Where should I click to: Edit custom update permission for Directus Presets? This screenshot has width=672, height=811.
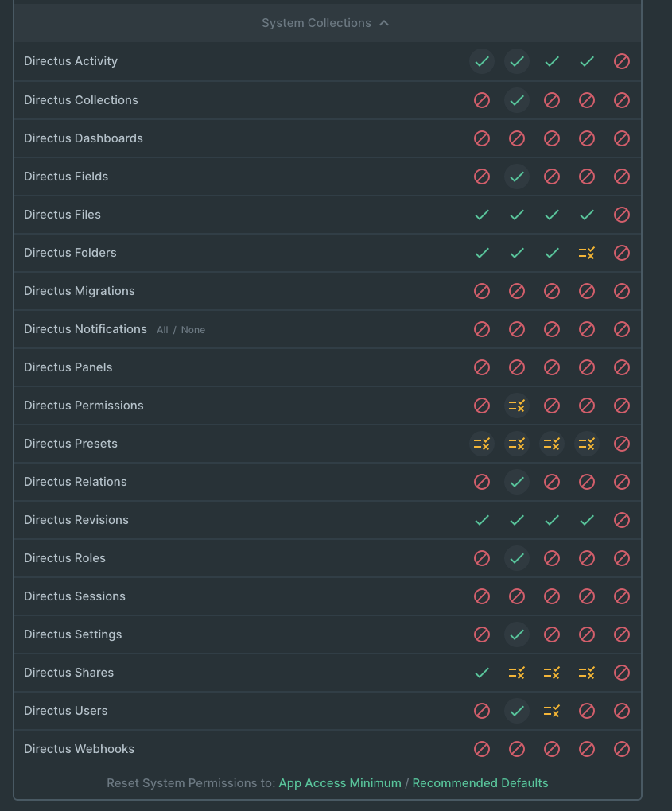[552, 444]
